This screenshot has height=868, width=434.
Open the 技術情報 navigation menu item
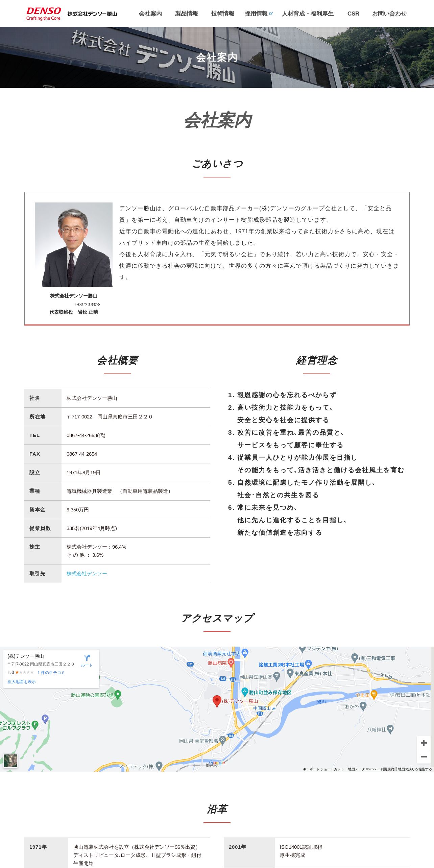(223, 14)
